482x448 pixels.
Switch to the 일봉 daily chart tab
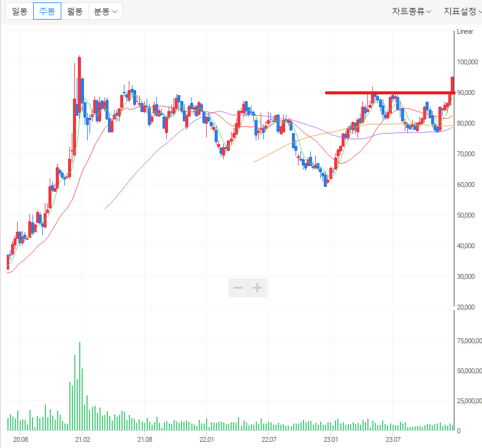[x=20, y=12]
